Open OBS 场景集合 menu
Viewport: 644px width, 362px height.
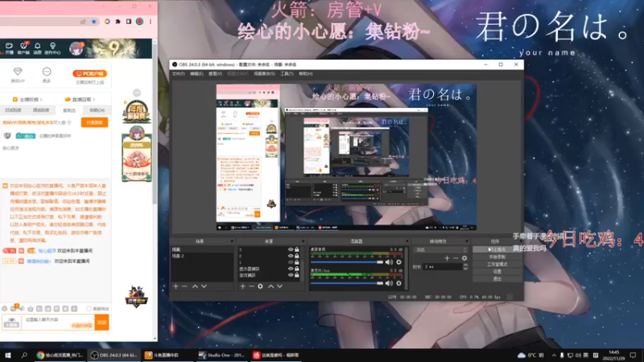click(264, 74)
